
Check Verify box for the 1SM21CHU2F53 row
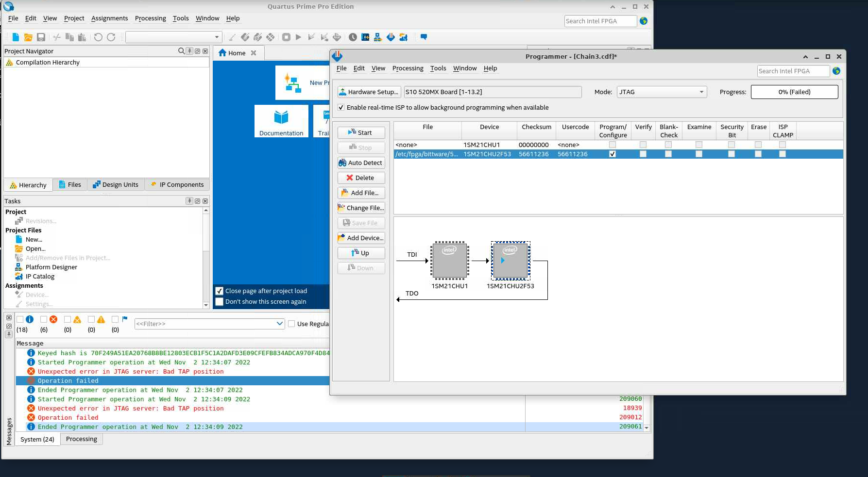pos(643,154)
